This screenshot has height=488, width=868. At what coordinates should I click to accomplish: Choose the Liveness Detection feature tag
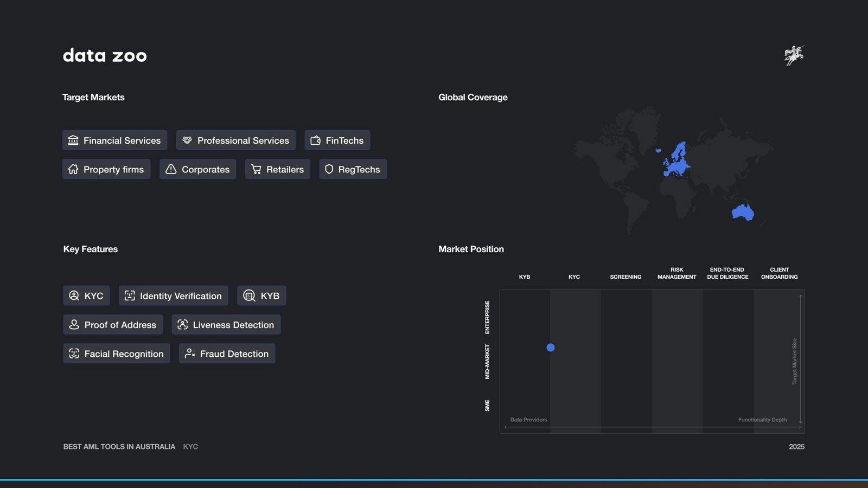tap(226, 324)
